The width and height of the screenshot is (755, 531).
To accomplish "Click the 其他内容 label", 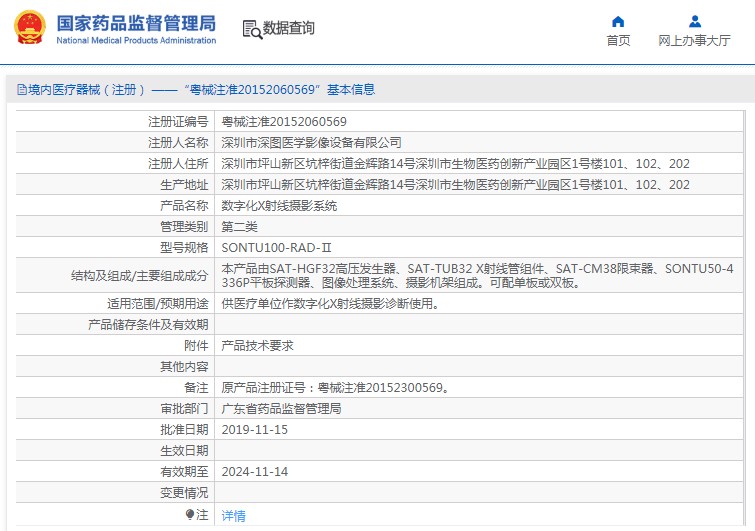I will pos(184,367).
